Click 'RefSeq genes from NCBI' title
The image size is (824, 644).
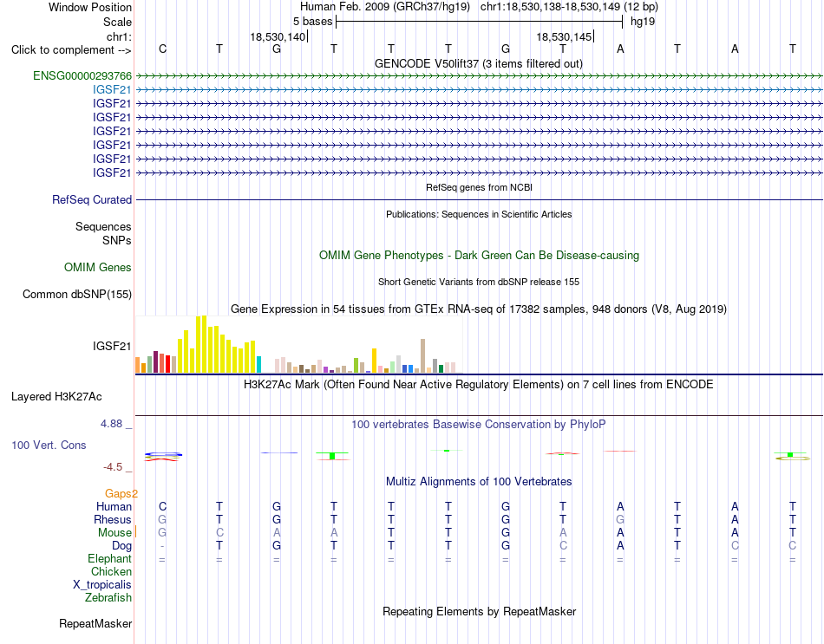click(480, 187)
